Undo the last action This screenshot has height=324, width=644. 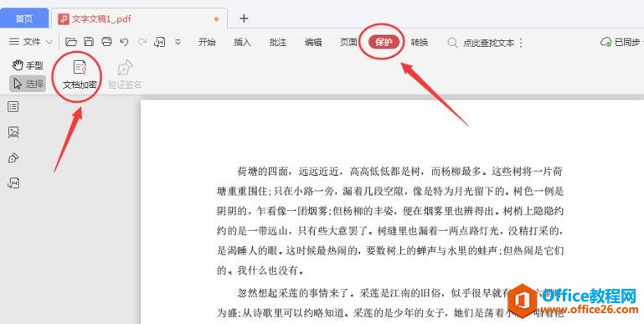pos(124,42)
